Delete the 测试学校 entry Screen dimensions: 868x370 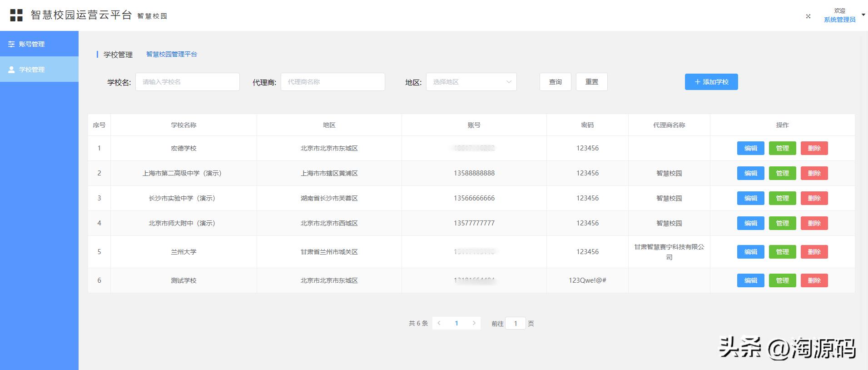814,280
